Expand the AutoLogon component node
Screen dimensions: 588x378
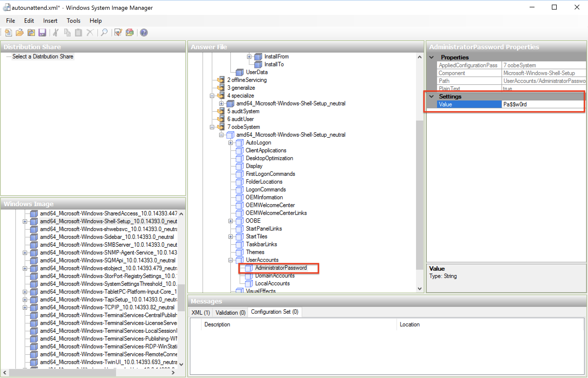pyautogui.click(x=231, y=143)
